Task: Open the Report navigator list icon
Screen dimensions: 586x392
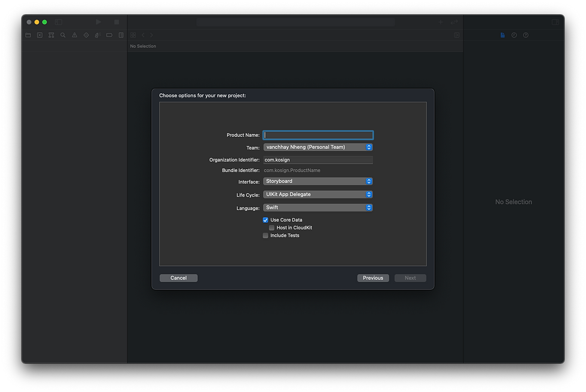Action: point(121,35)
